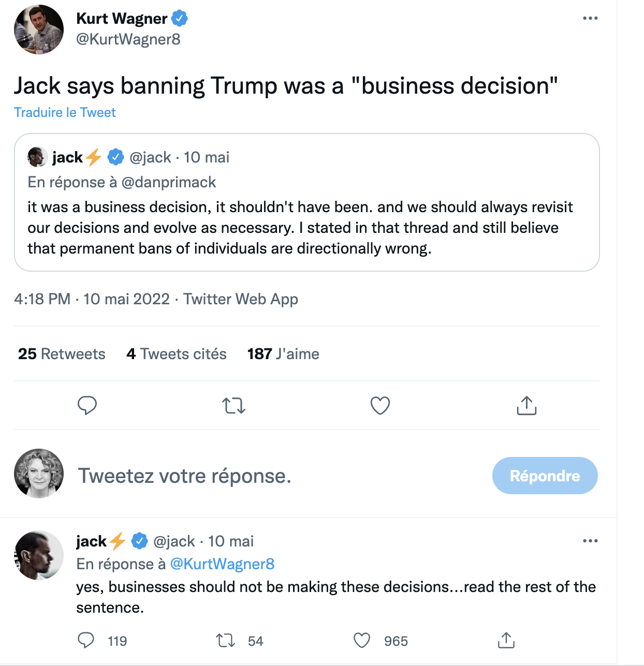
Task: Retweet Kurt Wagner's main tweet
Action: pyautogui.click(x=233, y=406)
